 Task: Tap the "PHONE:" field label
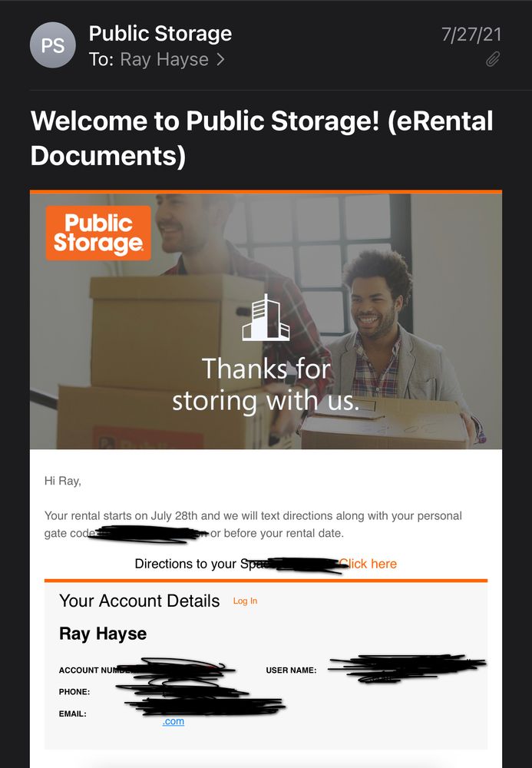74,692
